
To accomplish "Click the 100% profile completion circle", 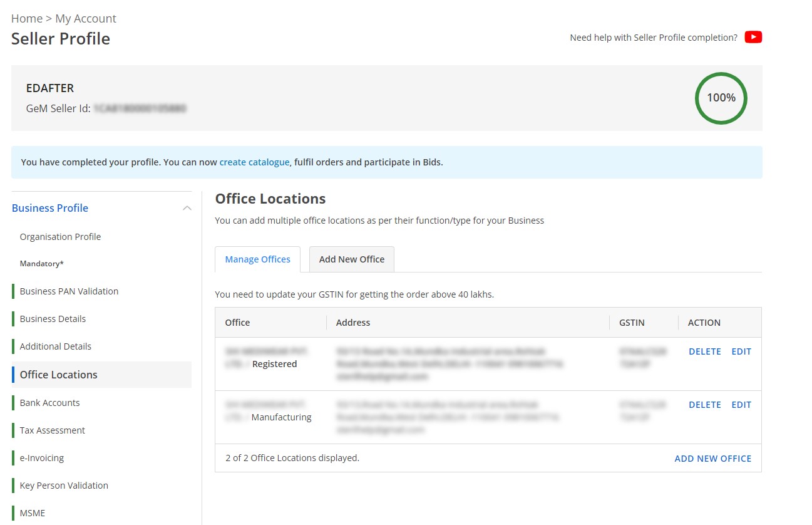I will coord(721,98).
